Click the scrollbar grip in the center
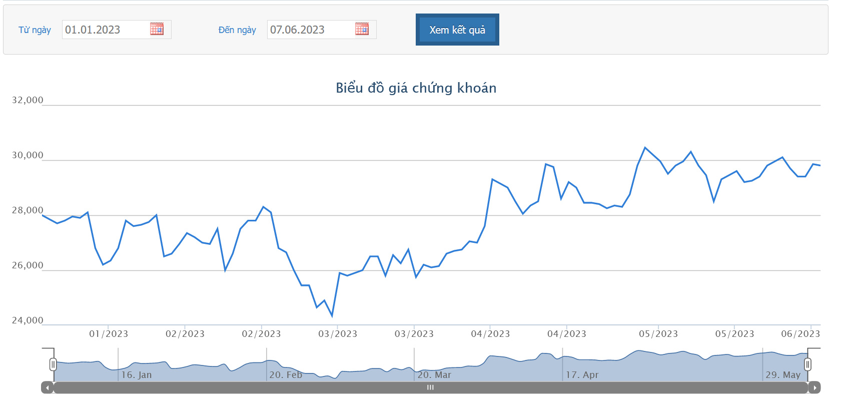This screenshot has height=397, width=868. click(430, 387)
